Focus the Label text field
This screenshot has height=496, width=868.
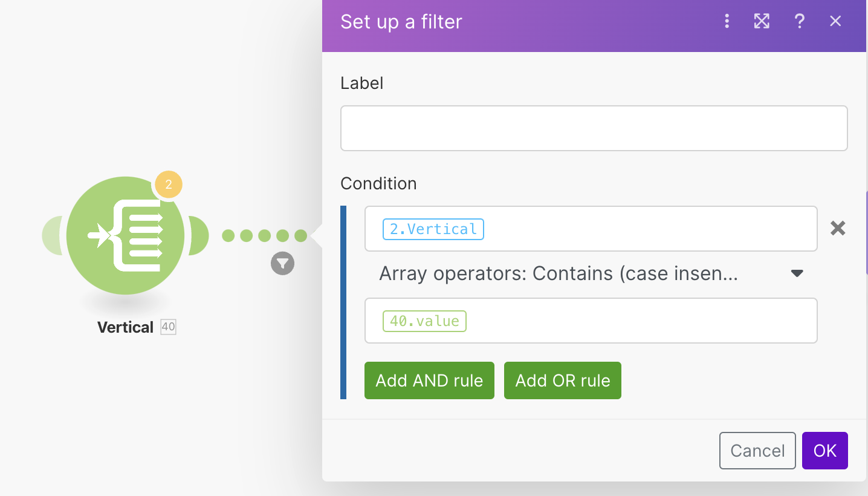coord(594,128)
